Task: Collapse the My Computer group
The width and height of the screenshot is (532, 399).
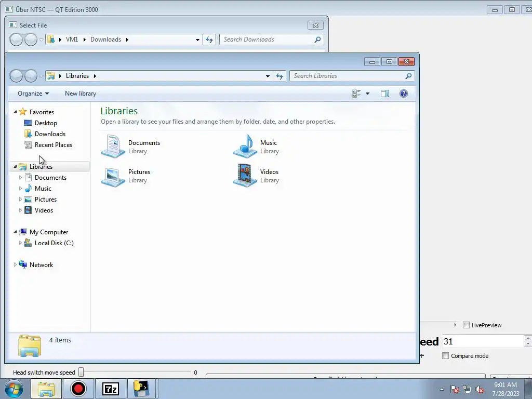Action: click(15, 232)
